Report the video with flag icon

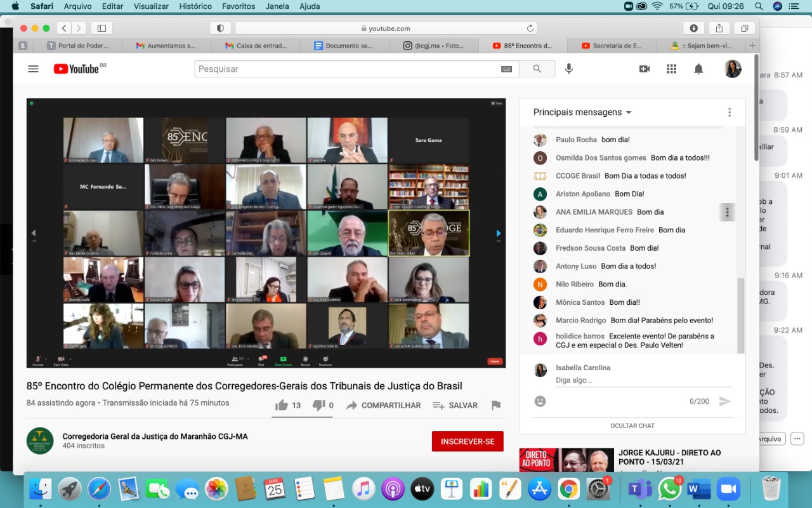pyautogui.click(x=496, y=405)
